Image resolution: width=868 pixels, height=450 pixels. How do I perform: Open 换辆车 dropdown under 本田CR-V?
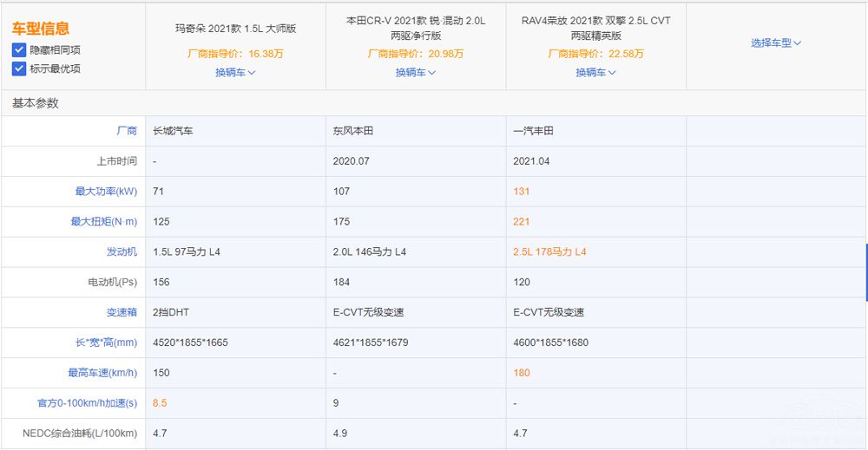(416, 73)
